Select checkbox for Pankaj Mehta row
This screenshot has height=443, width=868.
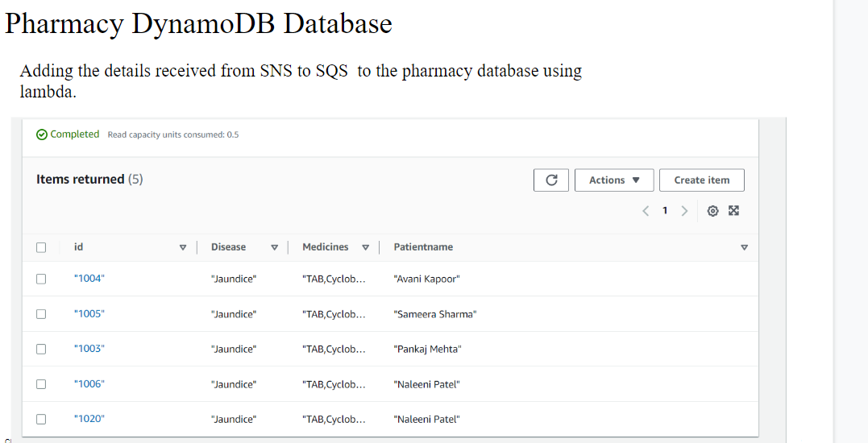coord(41,349)
